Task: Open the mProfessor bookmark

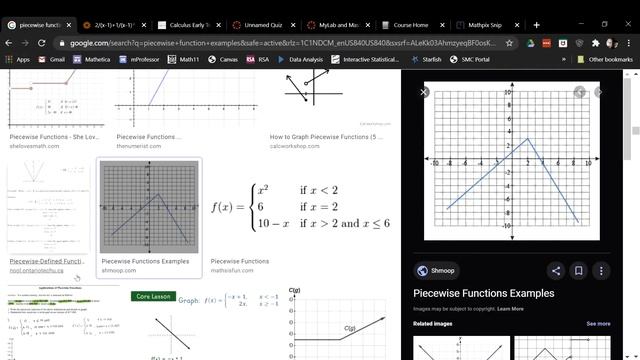Action: [139, 60]
